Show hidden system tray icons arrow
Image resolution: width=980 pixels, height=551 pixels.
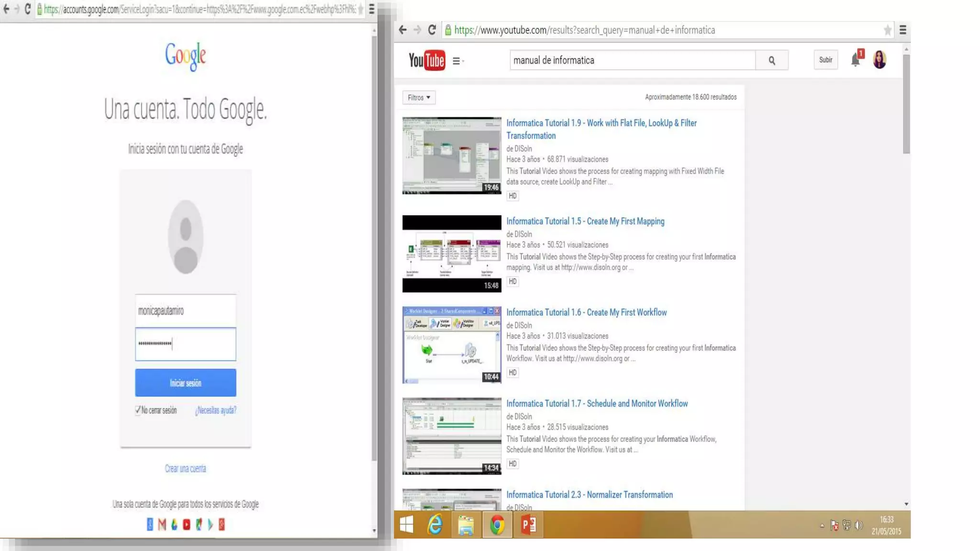[x=822, y=525]
